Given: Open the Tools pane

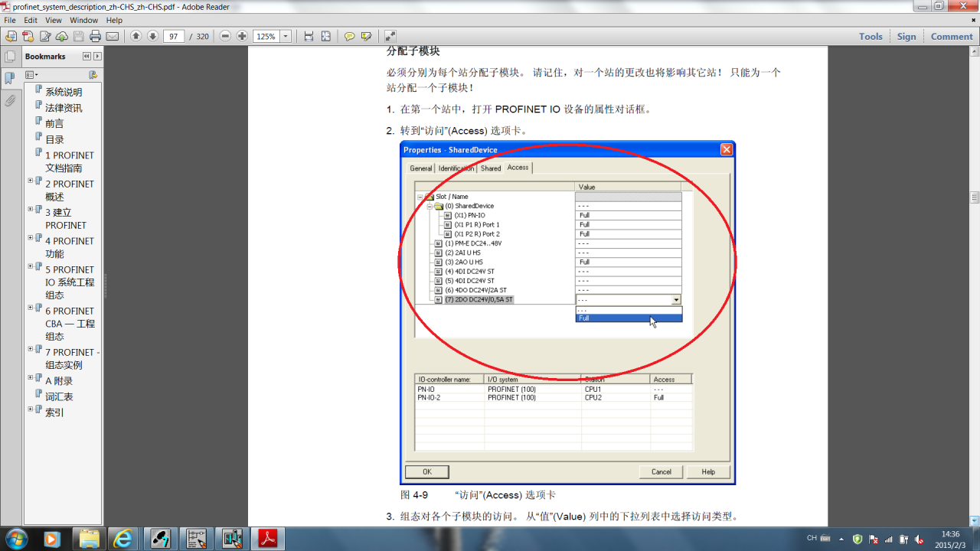Looking at the screenshot, I should (x=871, y=36).
